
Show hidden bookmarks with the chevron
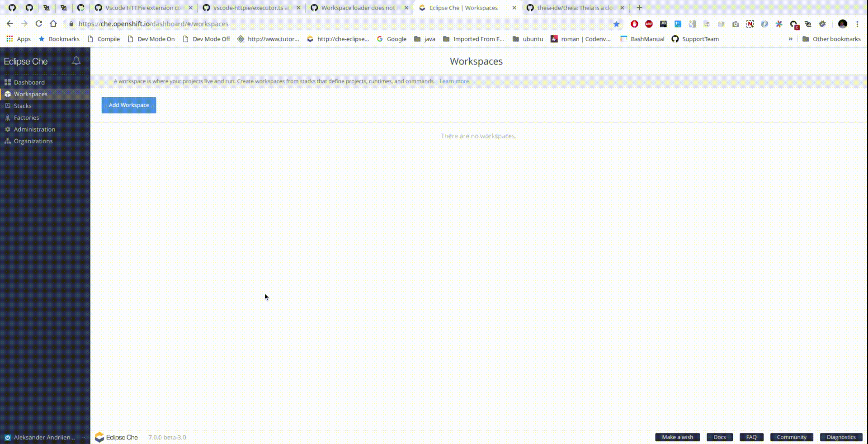790,39
